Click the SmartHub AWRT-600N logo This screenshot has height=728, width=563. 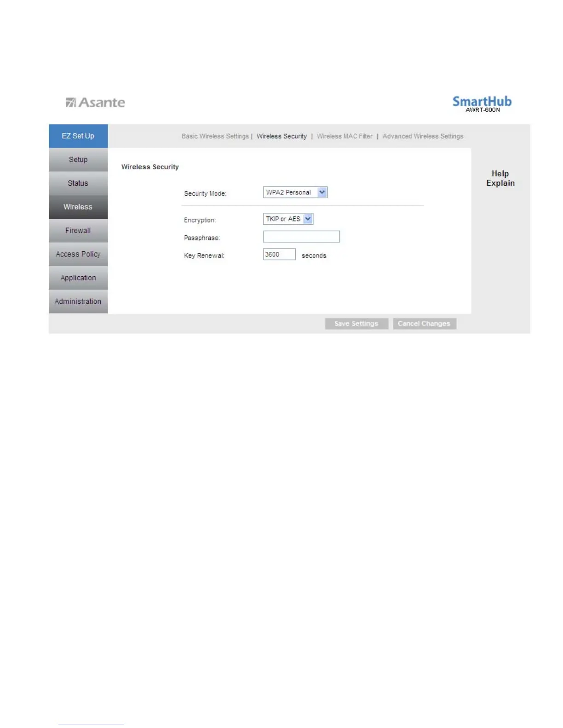point(482,104)
